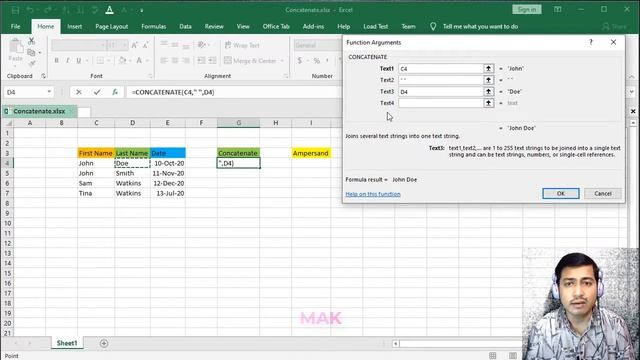This screenshot has height=360, width=640.
Task: Click the Accounting dollar format icon
Action: pos(300,60)
